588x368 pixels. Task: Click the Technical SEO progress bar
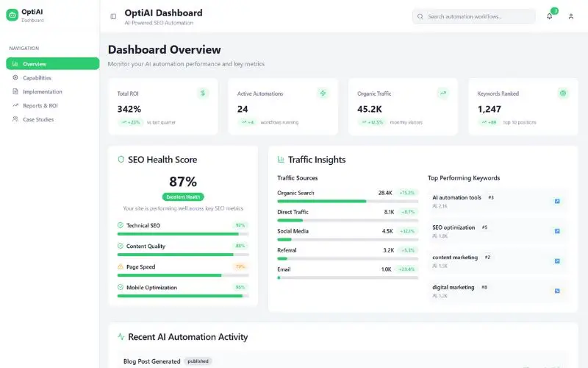click(182, 234)
